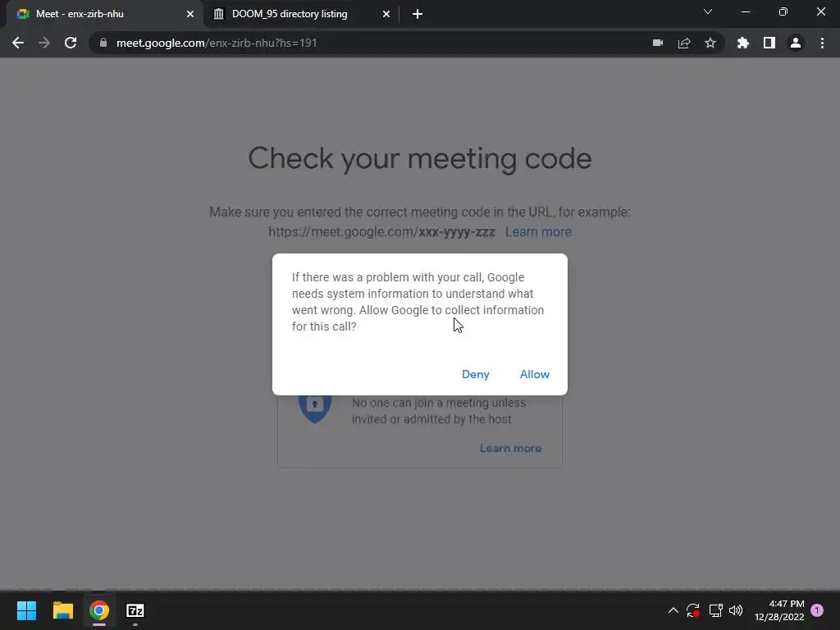Click the sync status tray icon

pos(692,610)
